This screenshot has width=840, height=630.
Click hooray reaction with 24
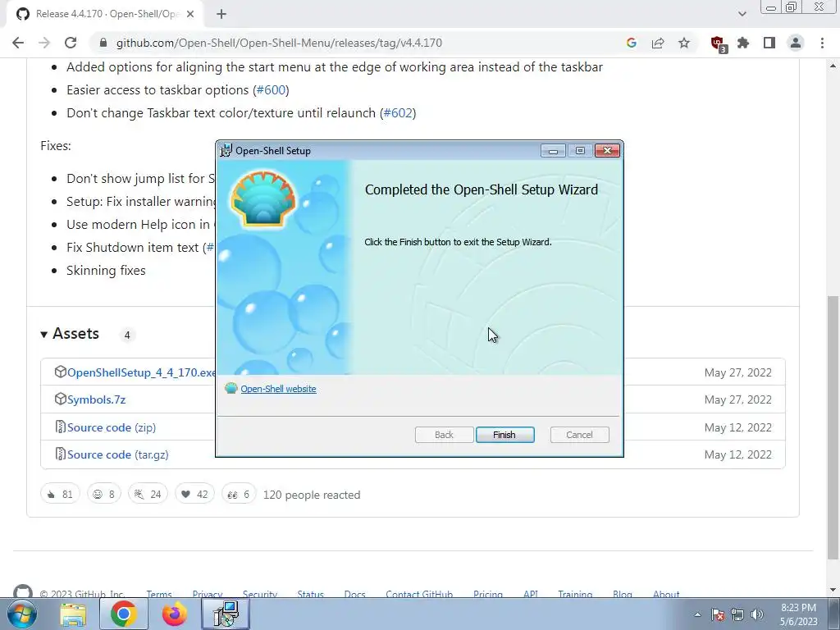point(148,494)
